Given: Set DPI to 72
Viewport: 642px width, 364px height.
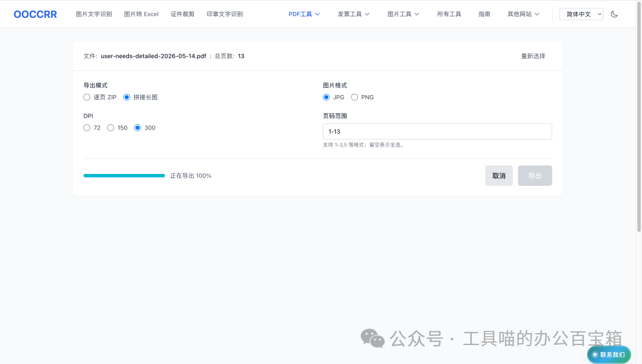Looking at the screenshot, I should pos(92,128).
